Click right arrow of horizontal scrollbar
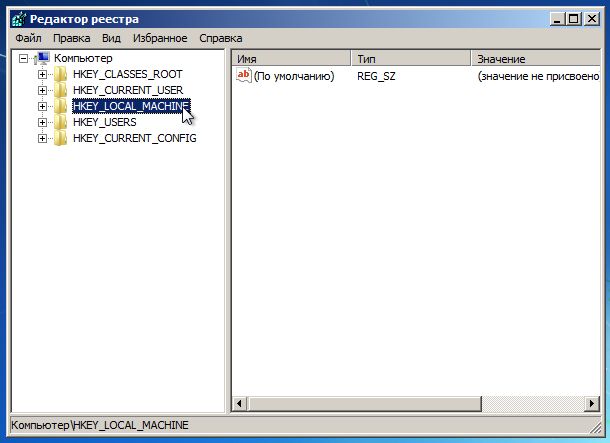The image size is (610, 443). 591,405
